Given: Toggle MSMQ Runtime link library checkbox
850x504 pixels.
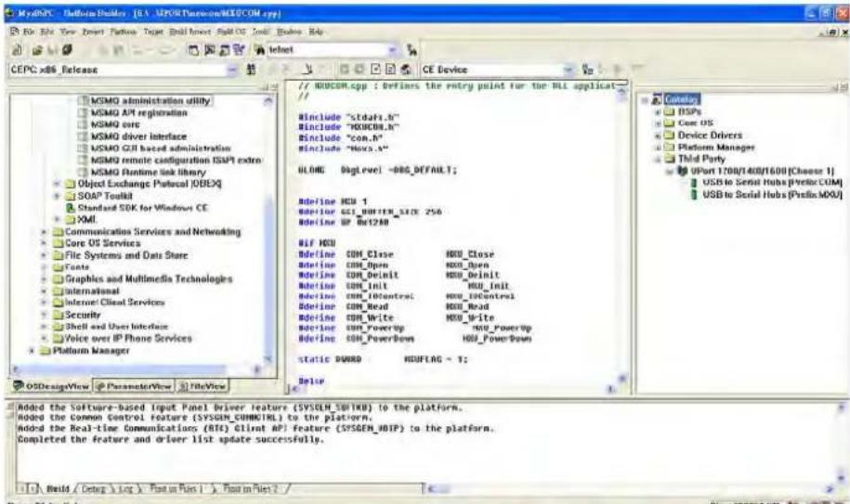Looking at the screenshot, I should pyautogui.click(x=83, y=172).
